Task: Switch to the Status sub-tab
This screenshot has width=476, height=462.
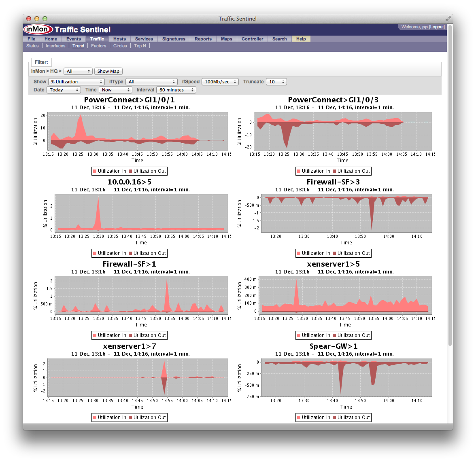Action: click(x=32, y=46)
